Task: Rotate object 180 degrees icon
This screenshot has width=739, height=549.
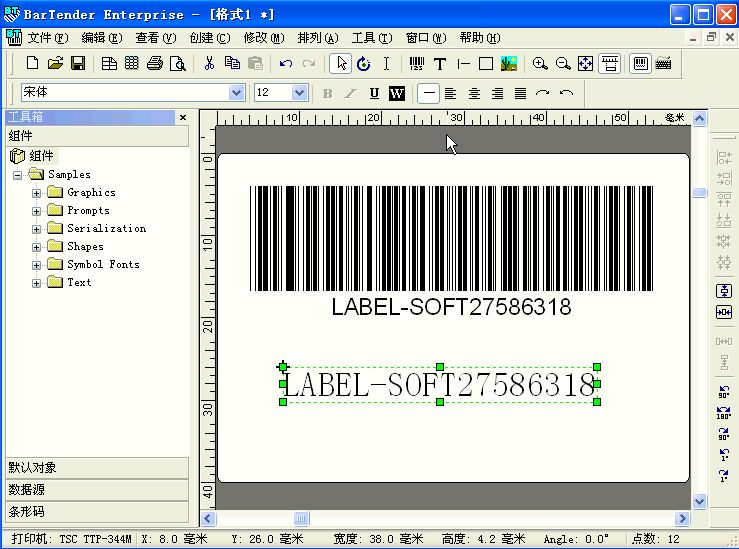Action: coord(724,413)
